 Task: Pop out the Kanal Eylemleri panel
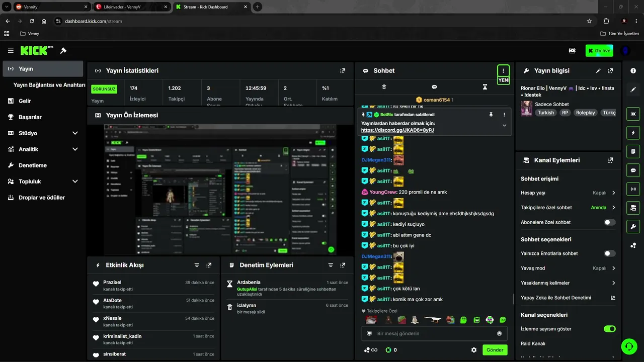point(610,160)
